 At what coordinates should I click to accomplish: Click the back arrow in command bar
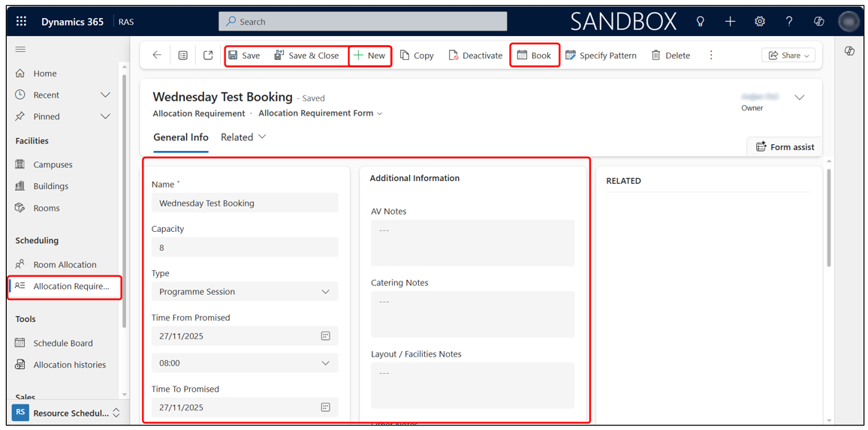pyautogui.click(x=157, y=56)
